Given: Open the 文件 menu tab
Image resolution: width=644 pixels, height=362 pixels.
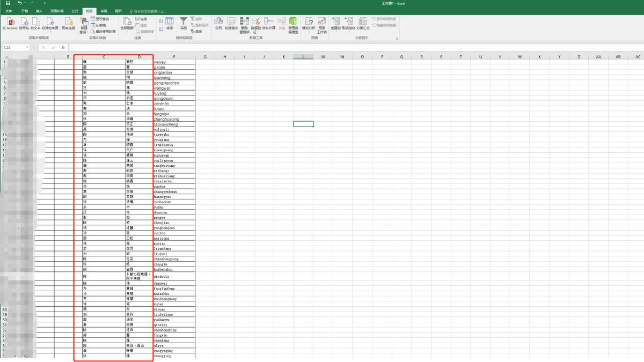Looking at the screenshot, I should point(9,11).
